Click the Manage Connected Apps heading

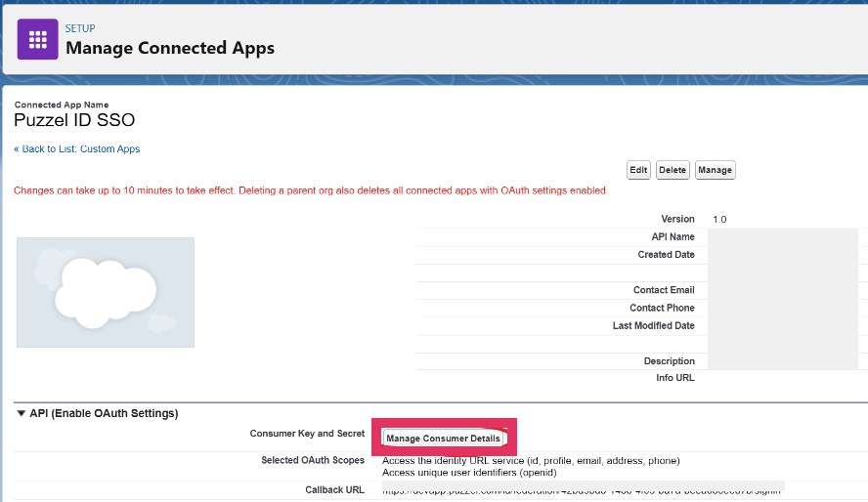click(x=170, y=48)
